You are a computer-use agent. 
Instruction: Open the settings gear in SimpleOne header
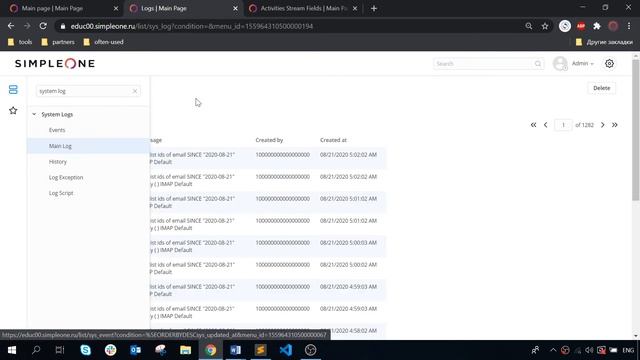pyautogui.click(x=609, y=64)
